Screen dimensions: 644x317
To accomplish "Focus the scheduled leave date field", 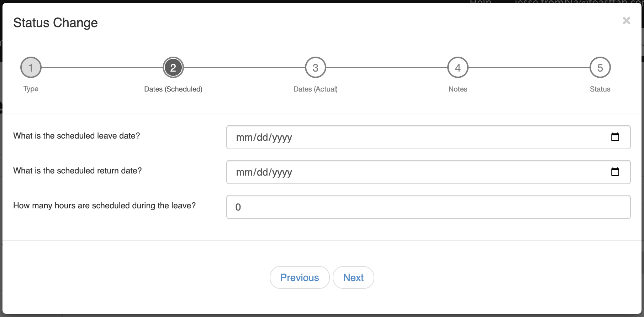I will click(x=409, y=137).
